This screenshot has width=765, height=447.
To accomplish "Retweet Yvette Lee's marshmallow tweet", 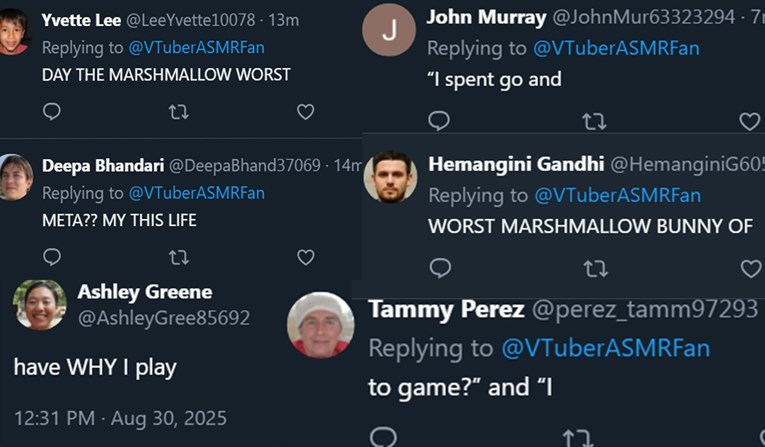I will 179,112.
